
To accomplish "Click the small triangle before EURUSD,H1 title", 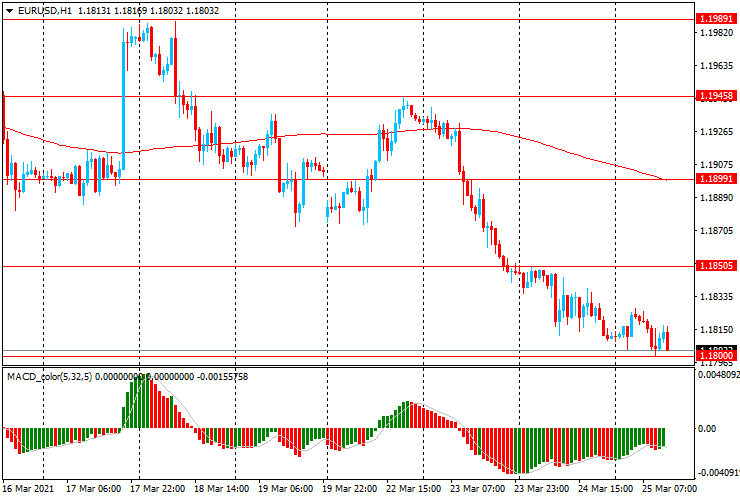I will click(x=9, y=10).
